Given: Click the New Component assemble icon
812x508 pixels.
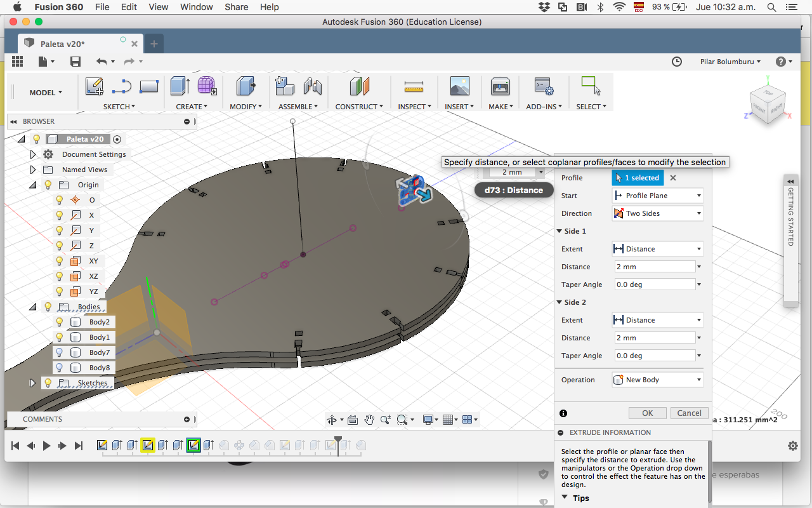Looking at the screenshot, I should coord(285,86).
